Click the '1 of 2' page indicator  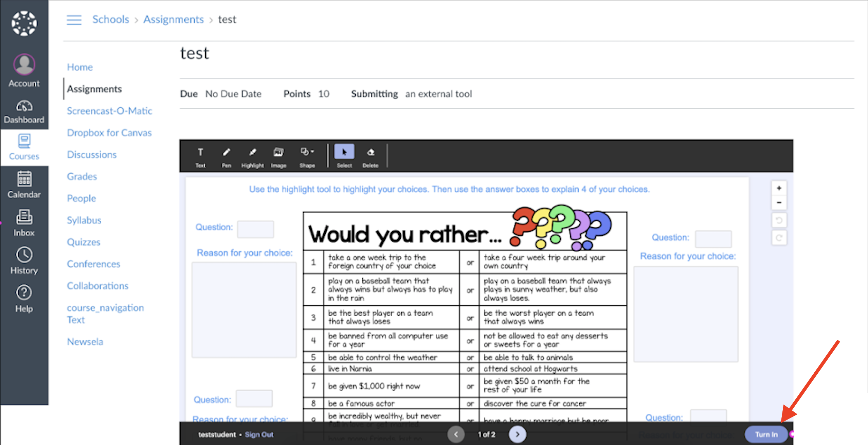pos(487,434)
